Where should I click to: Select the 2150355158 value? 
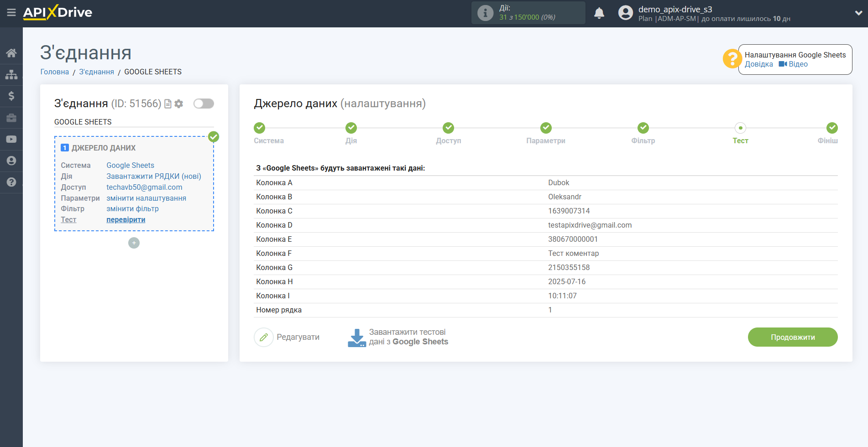tap(569, 267)
